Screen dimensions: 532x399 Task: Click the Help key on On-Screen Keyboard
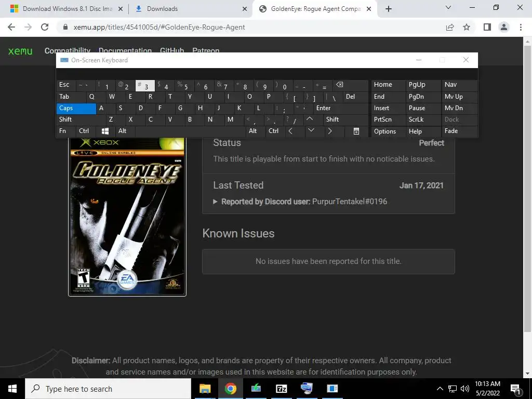click(x=423, y=131)
